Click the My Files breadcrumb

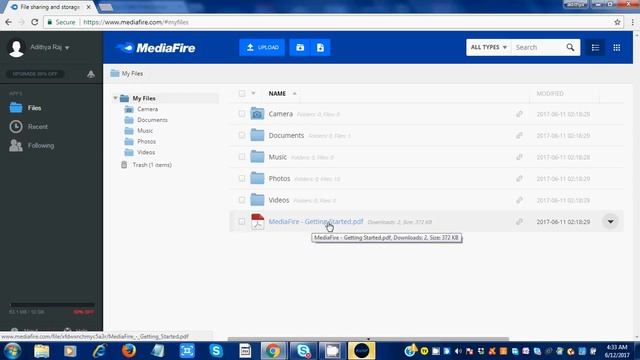pyautogui.click(x=127, y=73)
